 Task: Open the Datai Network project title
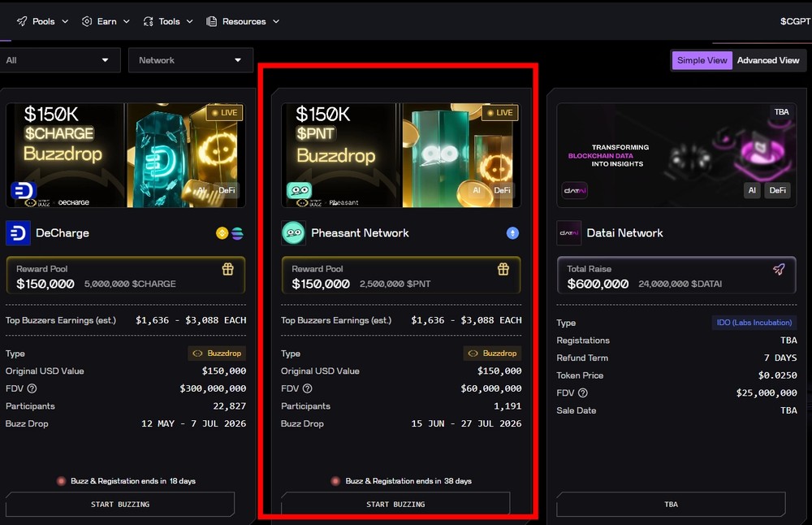pyautogui.click(x=624, y=233)
